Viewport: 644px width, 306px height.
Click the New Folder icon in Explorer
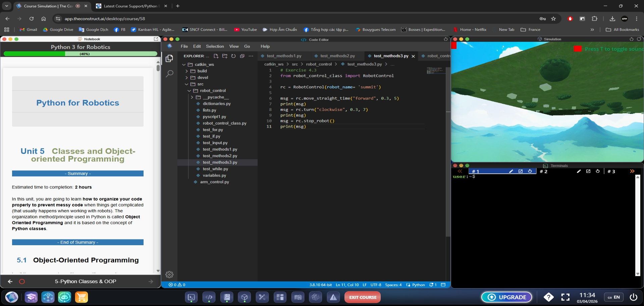click(225, 56)
